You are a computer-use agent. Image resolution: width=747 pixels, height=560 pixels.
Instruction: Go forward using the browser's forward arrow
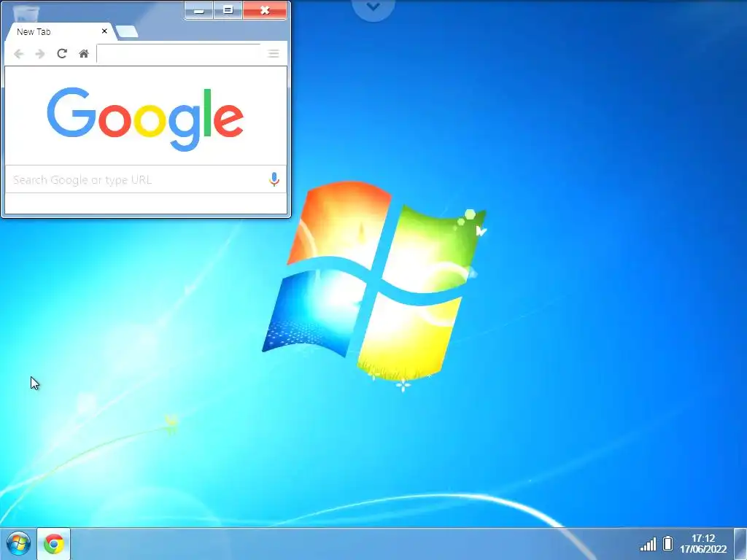click(x=40, y=54)
